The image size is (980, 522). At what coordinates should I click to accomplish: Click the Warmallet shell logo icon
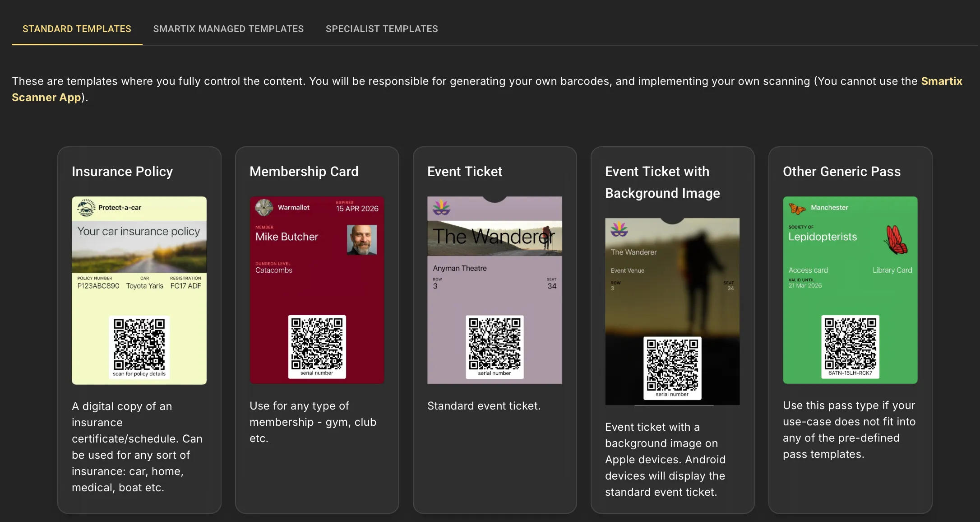264,208
